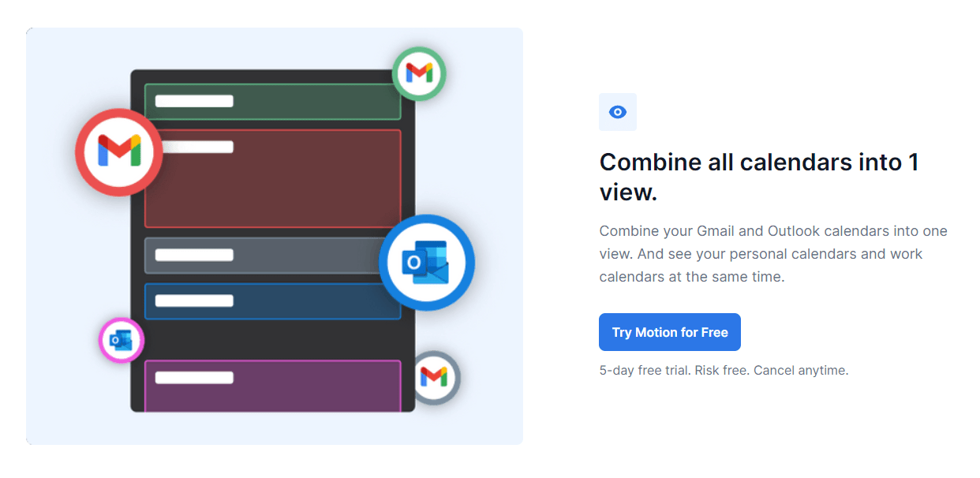Click the blue eye icon above the heading

618,112
